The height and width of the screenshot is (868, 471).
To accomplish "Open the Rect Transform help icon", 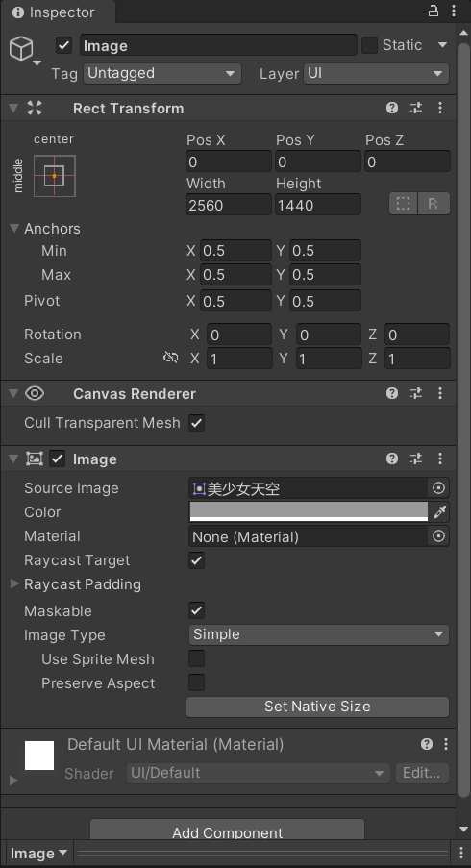I will [392, 108].
